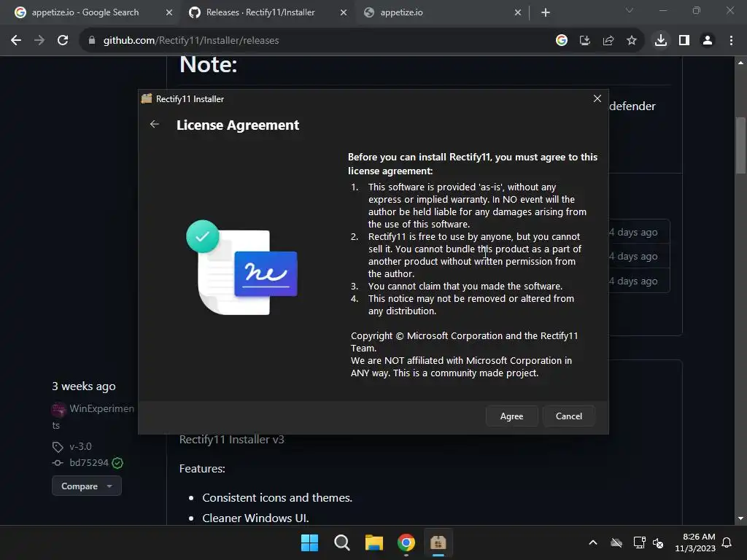This screenshot has height=560, width=747.
Task: Open the network tray icon
Action: 639,542
